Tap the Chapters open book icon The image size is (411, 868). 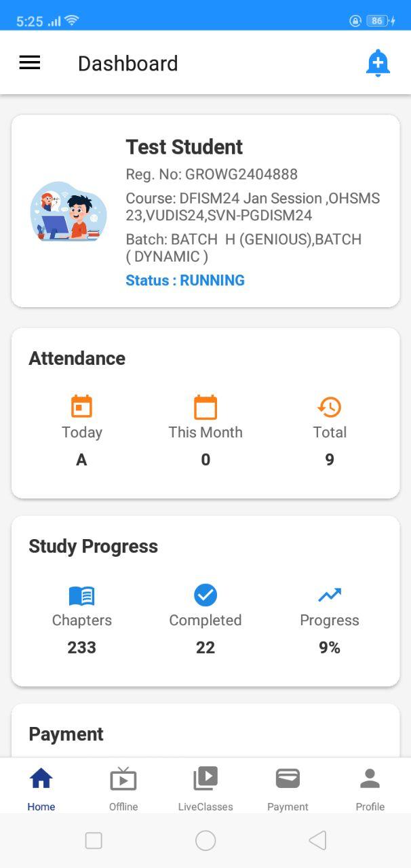tap(81, 596)
